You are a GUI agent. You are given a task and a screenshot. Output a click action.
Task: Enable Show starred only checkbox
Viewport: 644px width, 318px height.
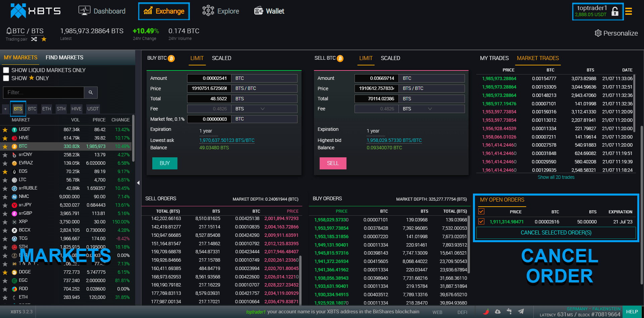(6, 78)
